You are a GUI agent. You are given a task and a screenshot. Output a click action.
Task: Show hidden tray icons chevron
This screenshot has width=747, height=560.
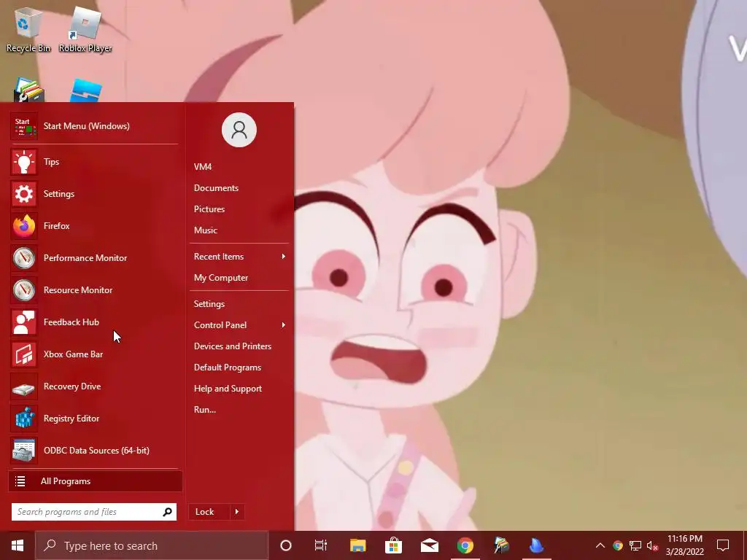coord(600,545)
